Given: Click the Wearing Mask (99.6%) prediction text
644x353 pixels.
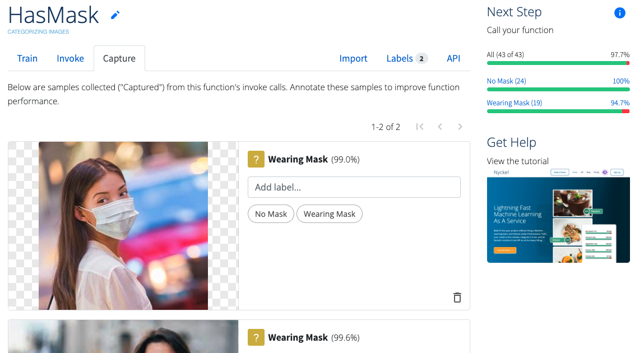Looking at the screenshot, I should pos(314,337).
